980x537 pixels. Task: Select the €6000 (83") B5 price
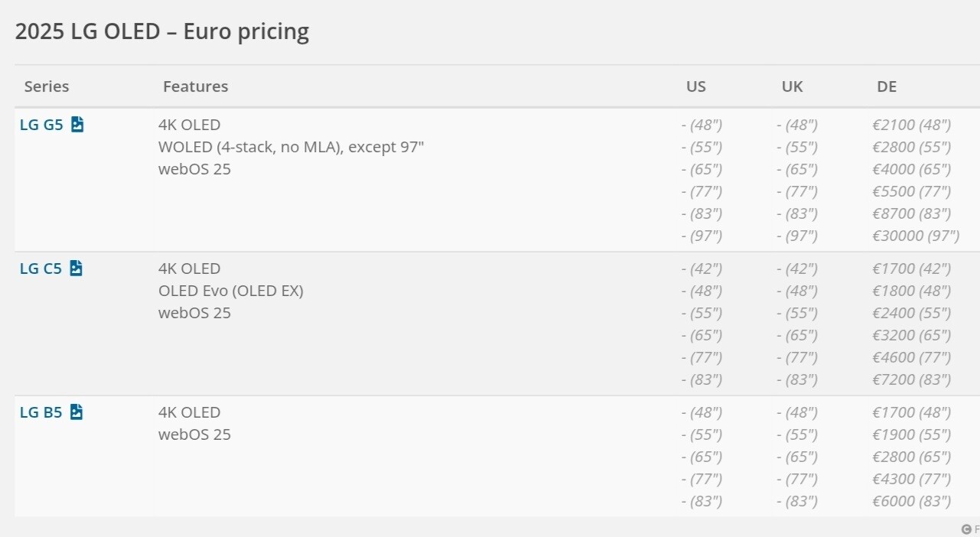click(x=911, y=501)
